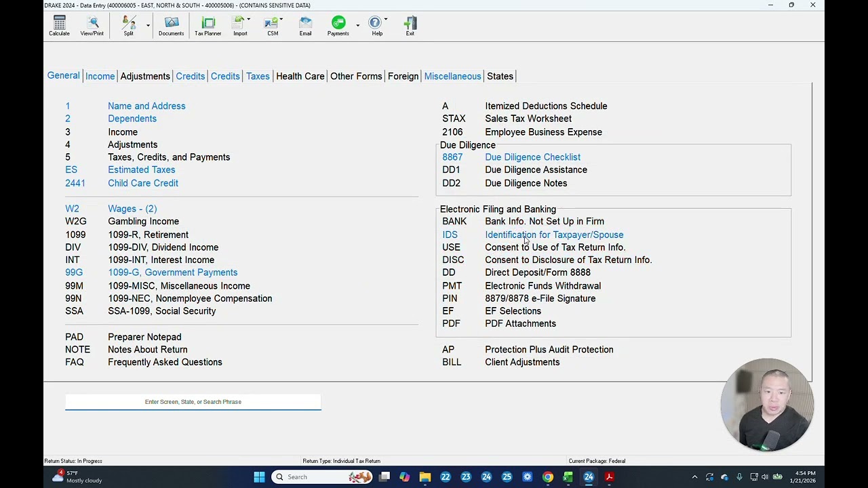Open View/Print from the toolbar
The height and width of the screenshot is (488, 868).
[x=92, y=26]
